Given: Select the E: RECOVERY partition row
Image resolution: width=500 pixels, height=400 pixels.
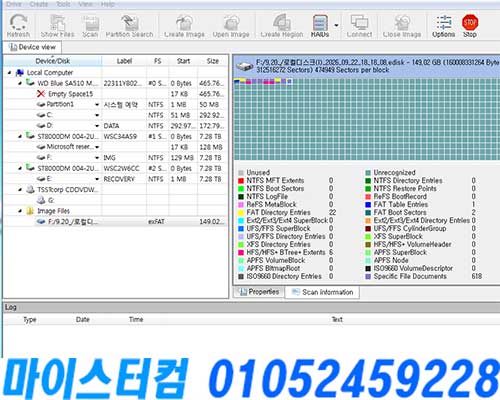Looking at the screenshot, I should (x=115, y=179).
